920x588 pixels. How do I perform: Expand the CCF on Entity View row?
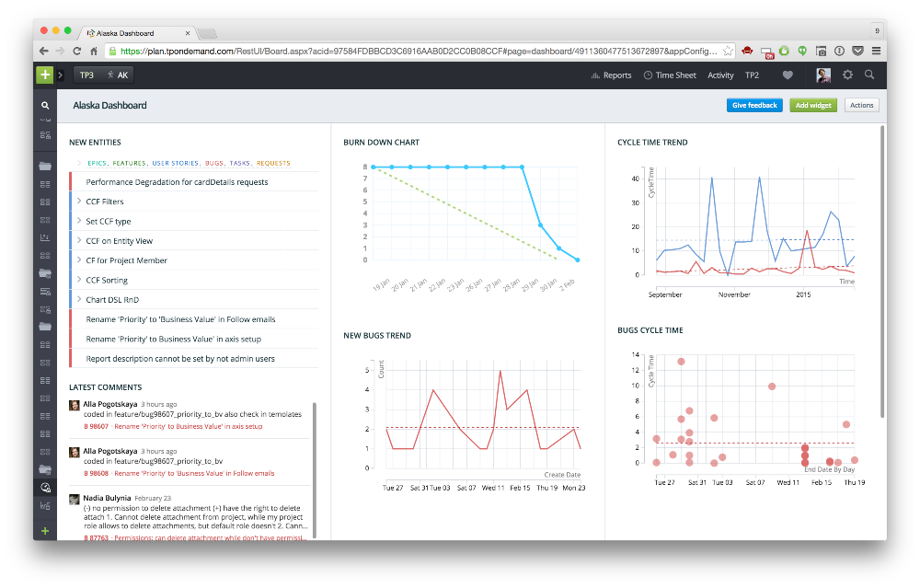pyautogui.click(x=78, y=240)
